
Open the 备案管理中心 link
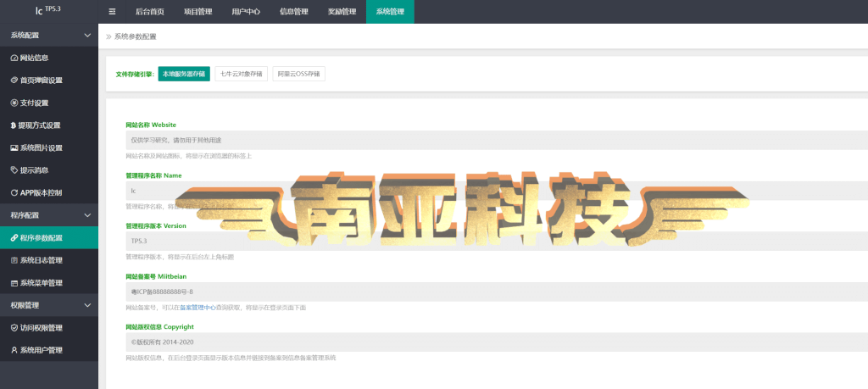(198, 307)
